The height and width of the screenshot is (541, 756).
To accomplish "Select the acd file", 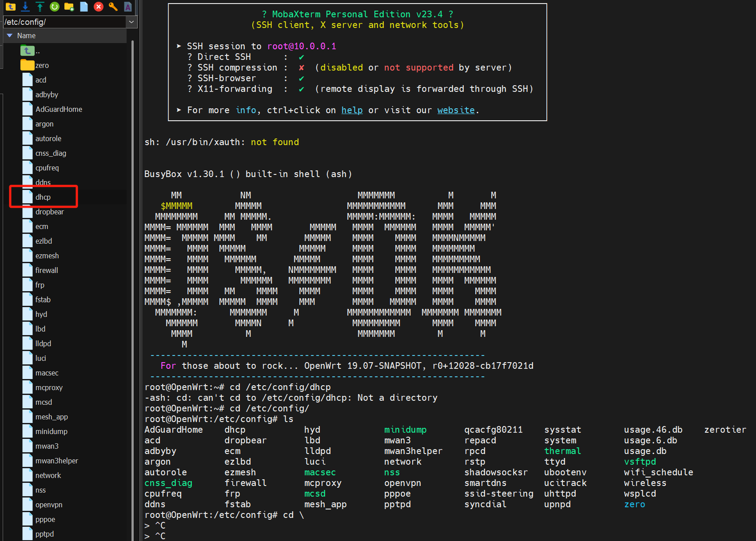I will coord(35,80).
